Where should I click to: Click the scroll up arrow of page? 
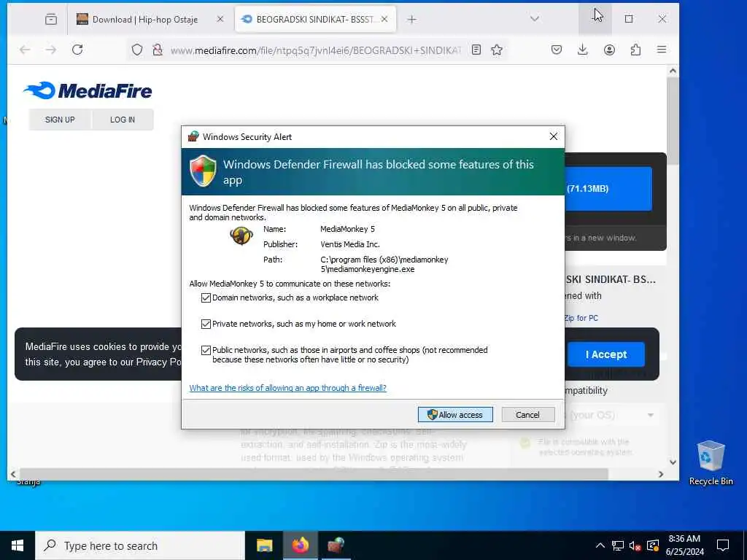(673, 71)
